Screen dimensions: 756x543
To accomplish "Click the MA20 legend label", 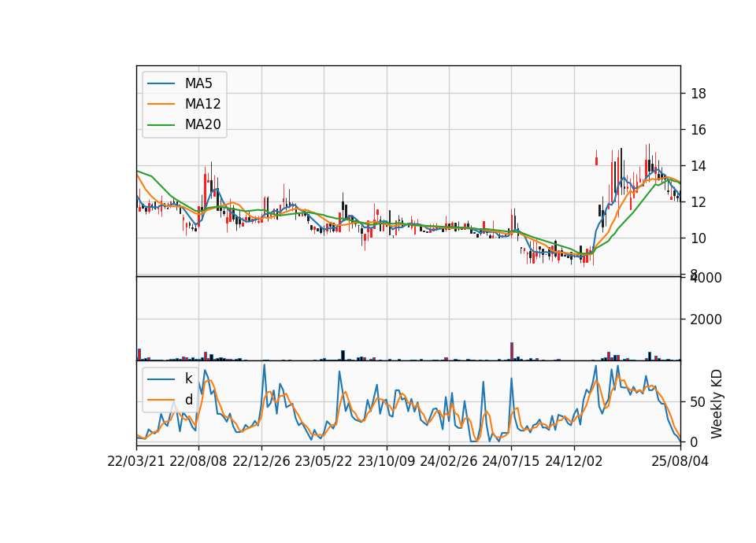I will pos(202,124).
